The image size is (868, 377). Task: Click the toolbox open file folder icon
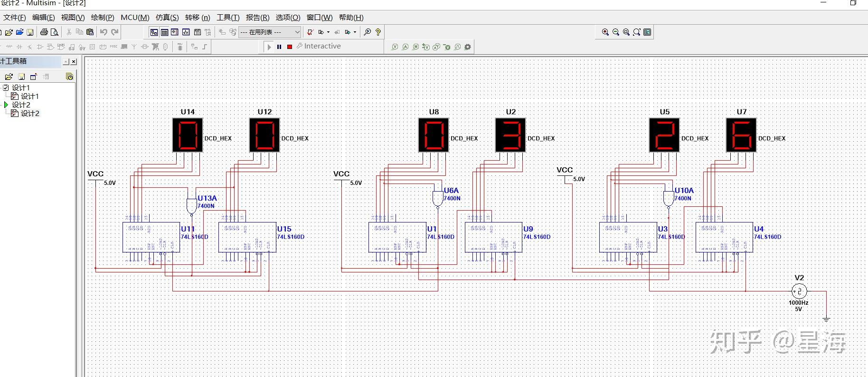point(9,77)
